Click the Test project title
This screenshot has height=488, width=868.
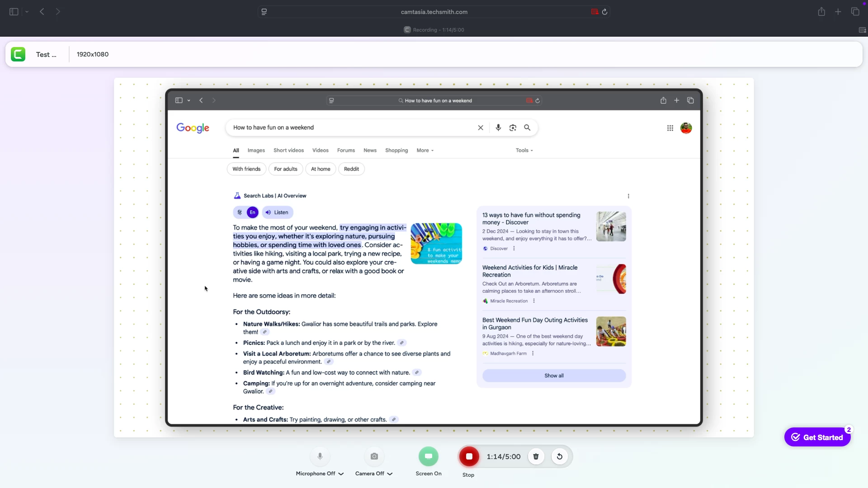46,54
